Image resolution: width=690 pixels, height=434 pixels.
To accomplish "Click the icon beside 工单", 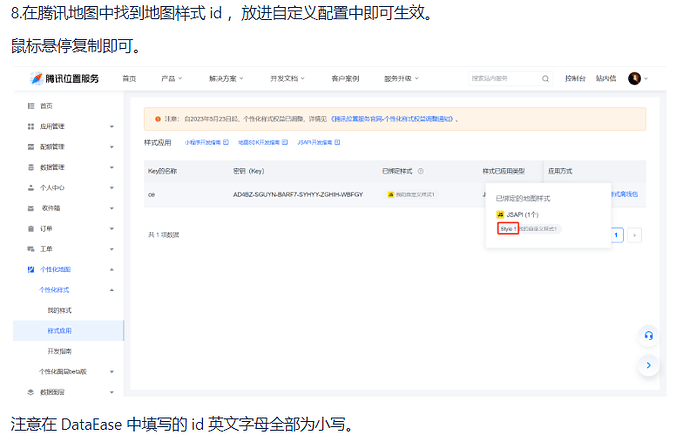I will (31, 249).
